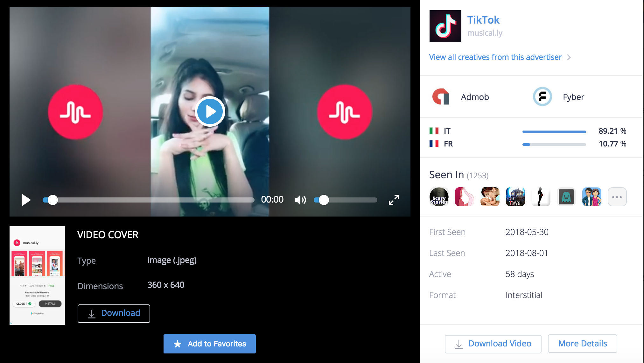The width and height of the screenshot is (644, 363).
Task: Open the mother and baby app icon
Action: pyautogui.click(x=490, y=197)
